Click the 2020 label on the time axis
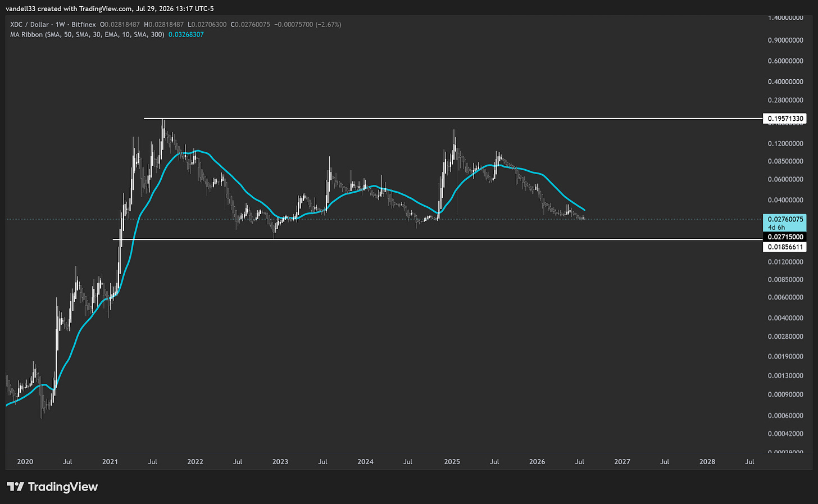The image size is (818, 504). (x=25, y=462)
